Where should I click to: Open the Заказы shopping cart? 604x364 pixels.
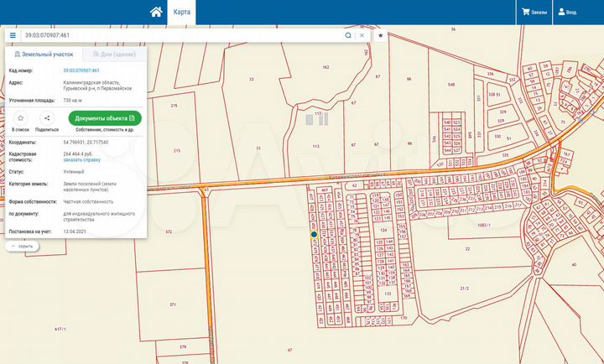coord(533,13)
